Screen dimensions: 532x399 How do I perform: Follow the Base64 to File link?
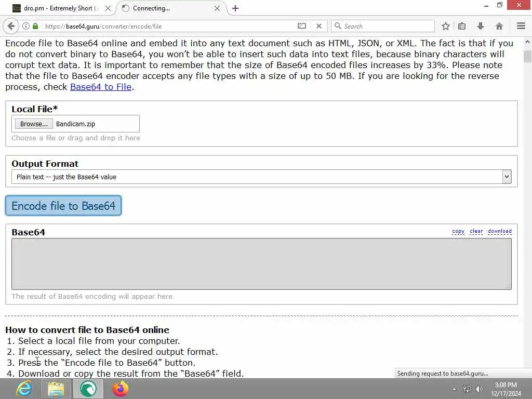[101, 87]
